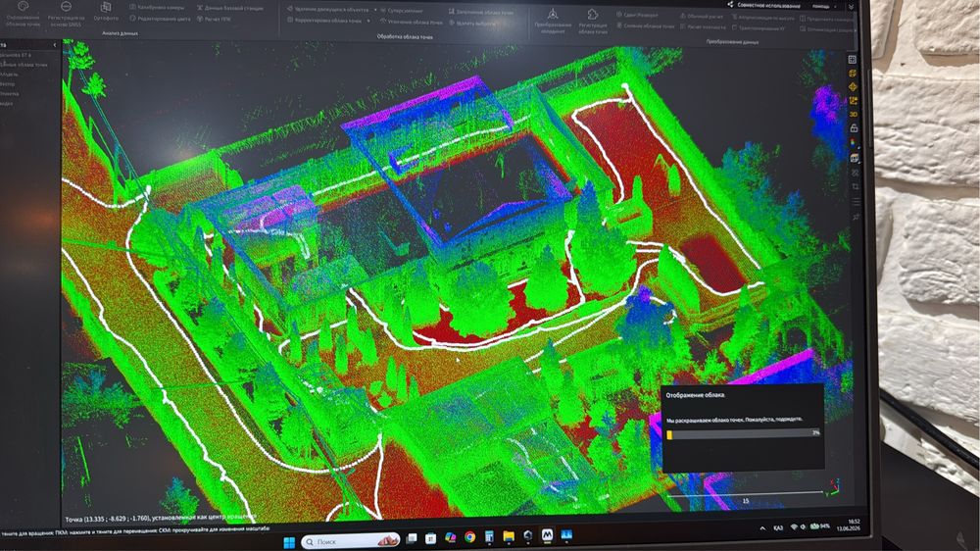Switch to the active M app on taskbar

click(547, 534)
